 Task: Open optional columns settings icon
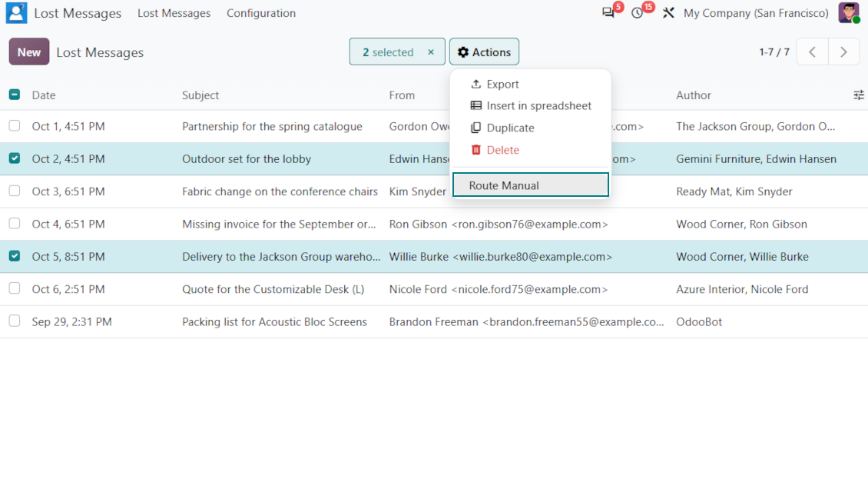click(x=859, y=95)
